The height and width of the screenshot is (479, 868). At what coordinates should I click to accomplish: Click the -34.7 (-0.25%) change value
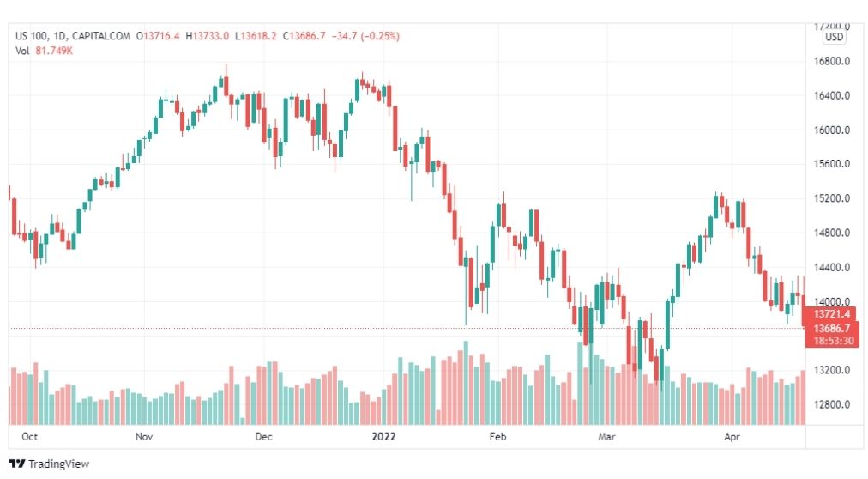pos(365,36)
